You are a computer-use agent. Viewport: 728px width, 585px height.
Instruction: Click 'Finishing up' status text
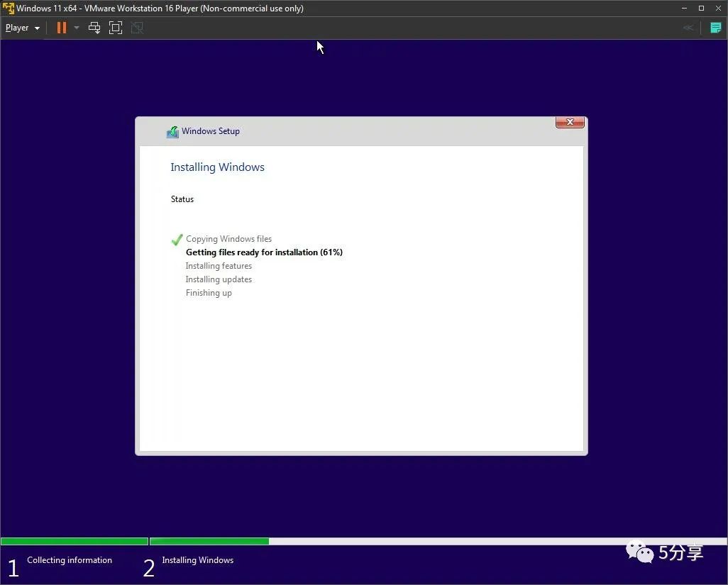[x=209, y=293]
